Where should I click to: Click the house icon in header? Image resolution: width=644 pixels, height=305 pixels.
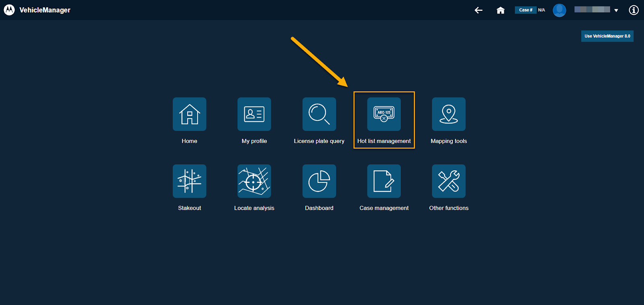500,10
